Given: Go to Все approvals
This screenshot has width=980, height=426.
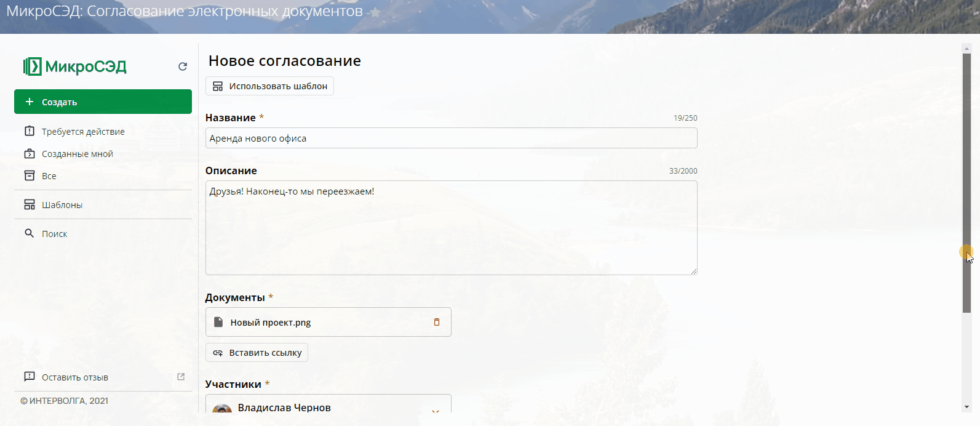Looking at the screenshot, I should pyautogui.click(x=49, y=176).
